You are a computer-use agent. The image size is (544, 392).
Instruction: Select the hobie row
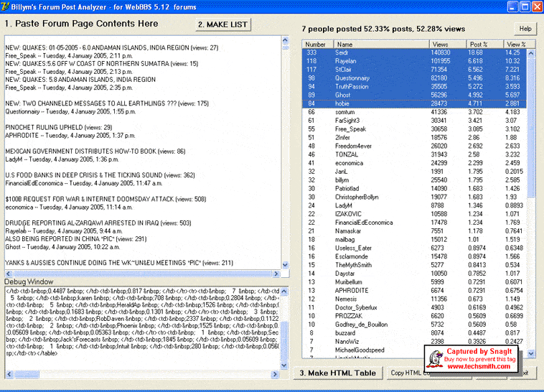414,103
